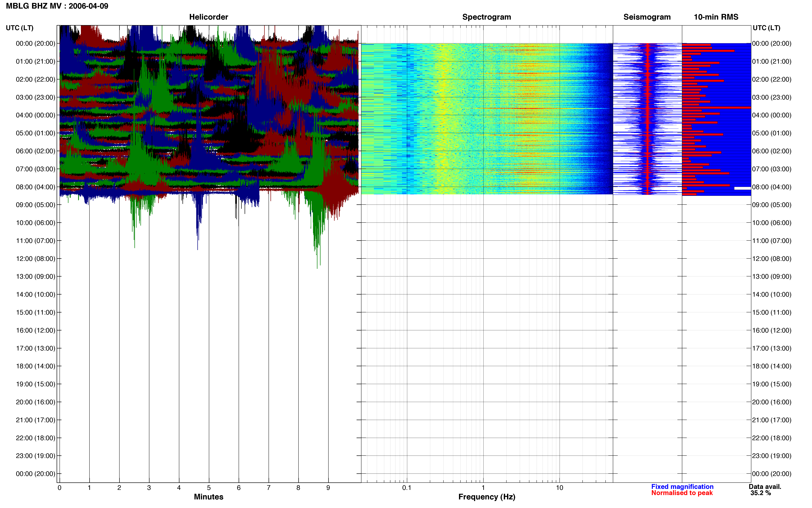Click the right '01:00 (21:00)' time label
812x508 pixels.
point(772,61)
